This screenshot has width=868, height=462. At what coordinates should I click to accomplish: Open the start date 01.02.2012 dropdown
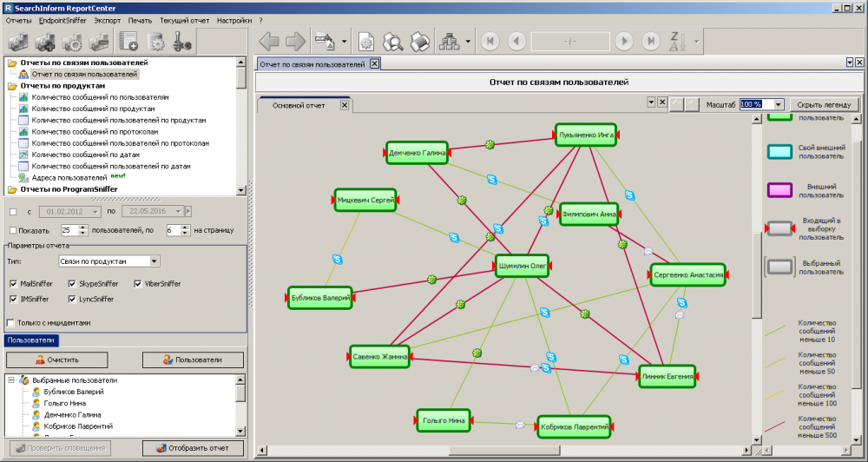(95, 212)
